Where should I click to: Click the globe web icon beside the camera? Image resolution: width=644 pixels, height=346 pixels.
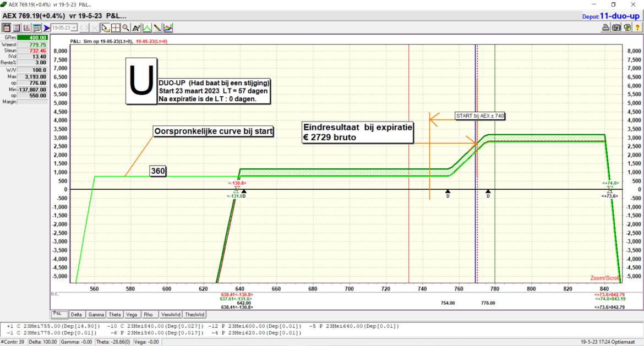(x=627, y=28)
